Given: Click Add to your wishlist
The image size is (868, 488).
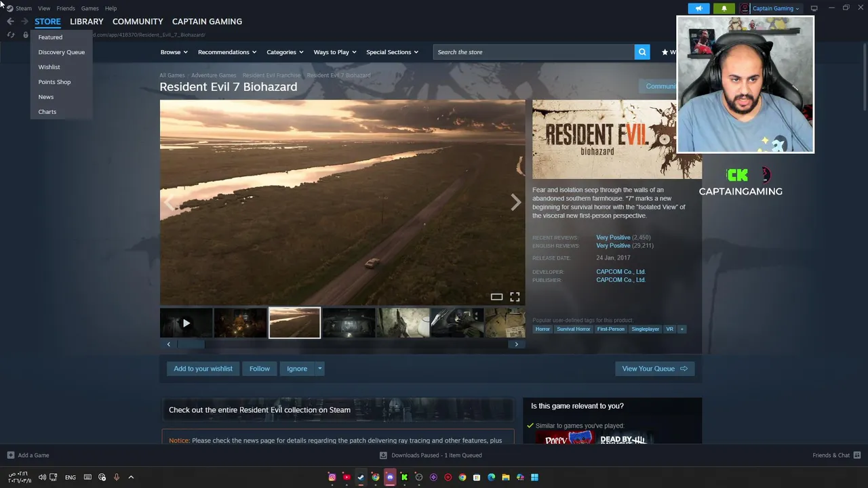Looking at the screenshot, I should 203,369.
